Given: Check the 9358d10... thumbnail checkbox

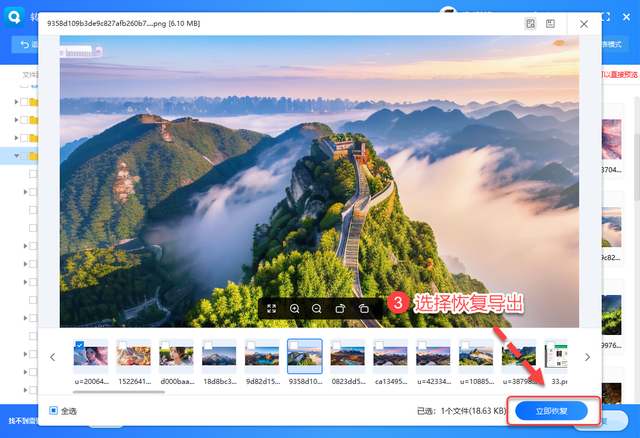Looking at the screenshot, I should [x=293, y=345].
